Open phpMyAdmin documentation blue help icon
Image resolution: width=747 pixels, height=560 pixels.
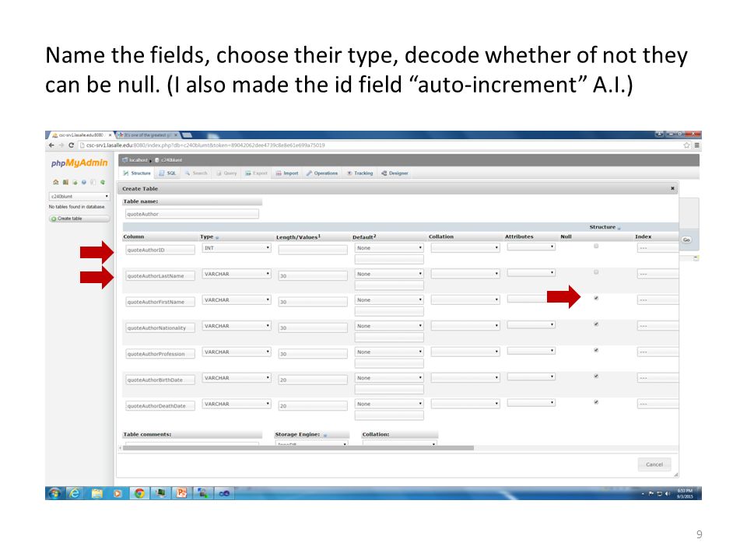point(84,182)
